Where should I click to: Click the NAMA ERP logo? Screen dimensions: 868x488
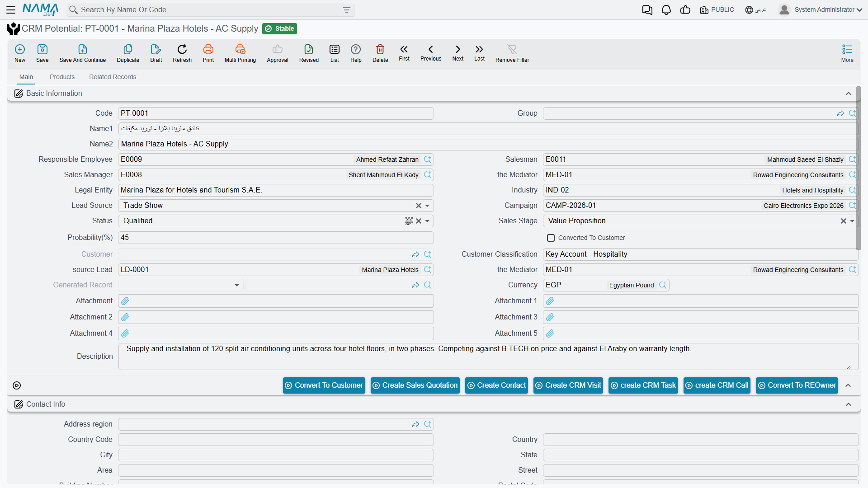click(41, 9)
